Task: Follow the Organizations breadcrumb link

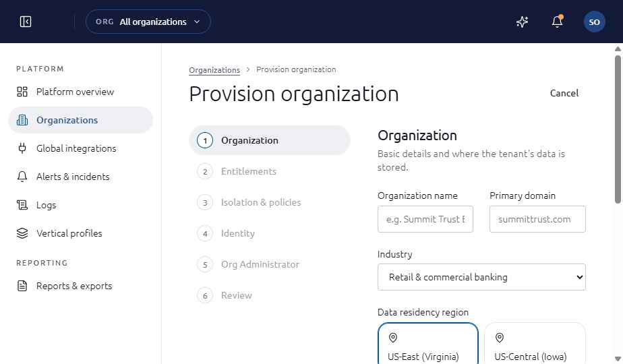Action: (214, 70)
